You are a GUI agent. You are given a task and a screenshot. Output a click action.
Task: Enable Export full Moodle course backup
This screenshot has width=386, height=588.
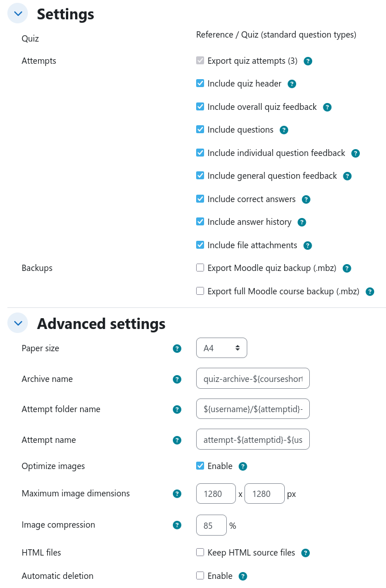coord(200,291)
